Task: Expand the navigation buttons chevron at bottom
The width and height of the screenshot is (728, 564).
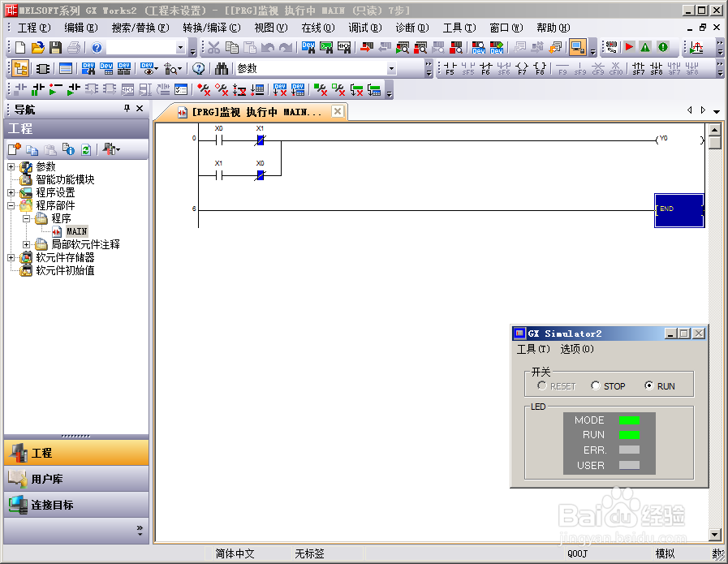Action: [140, 531]
